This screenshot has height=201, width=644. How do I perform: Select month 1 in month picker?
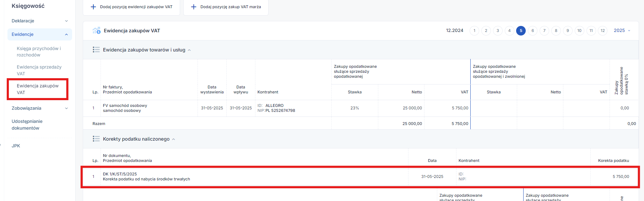coord(474,31)
